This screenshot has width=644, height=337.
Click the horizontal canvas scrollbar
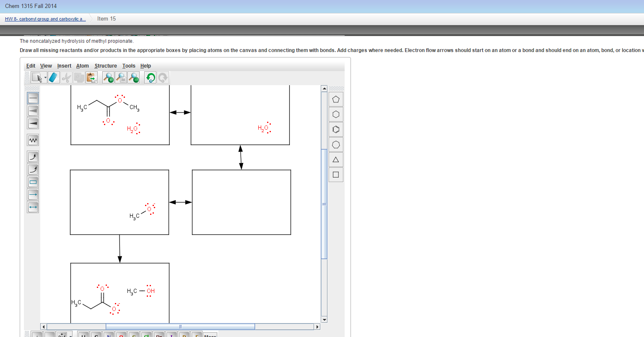point(180,326)
